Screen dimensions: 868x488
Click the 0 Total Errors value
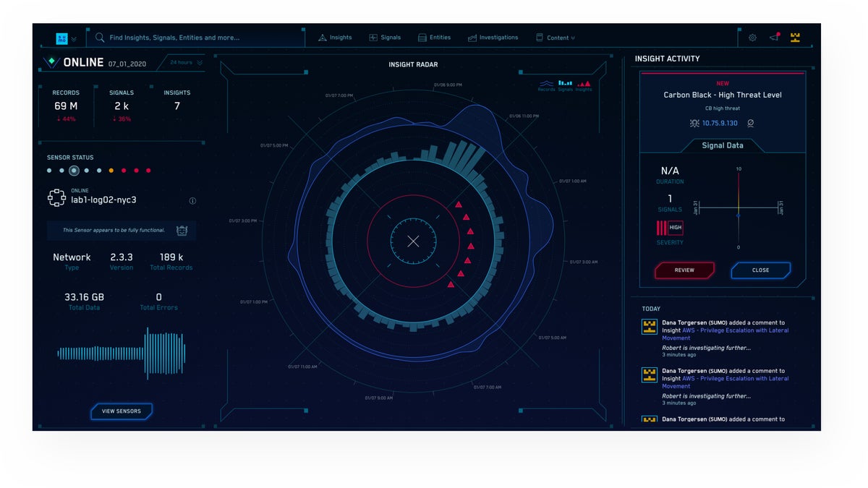click(158, 297)
